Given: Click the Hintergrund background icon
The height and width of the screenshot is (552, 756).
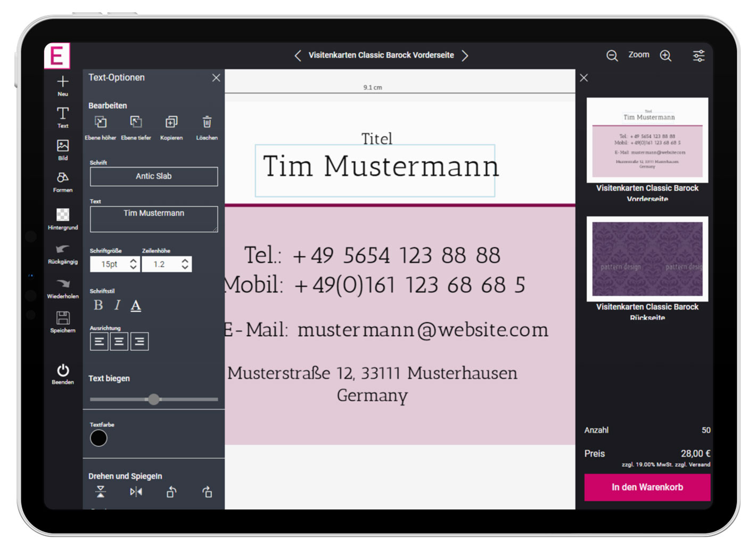Looking at the screenshot, I should tap(63, 215).
